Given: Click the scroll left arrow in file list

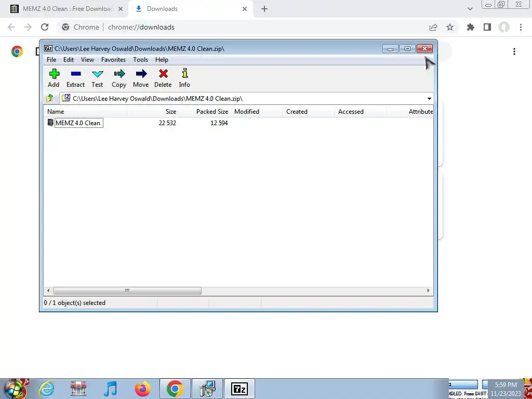Looking at the screenshot, I should pyautogui.click(x=48, y=290).
